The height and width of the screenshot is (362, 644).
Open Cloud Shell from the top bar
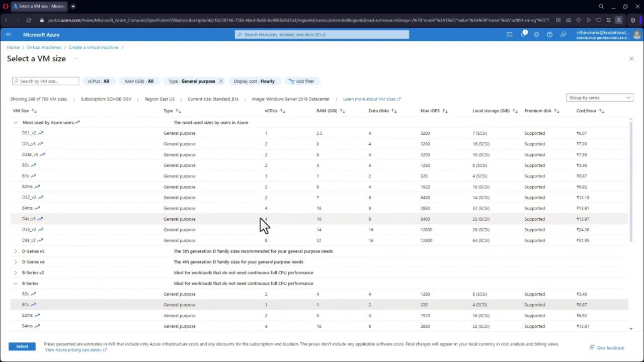509,35
